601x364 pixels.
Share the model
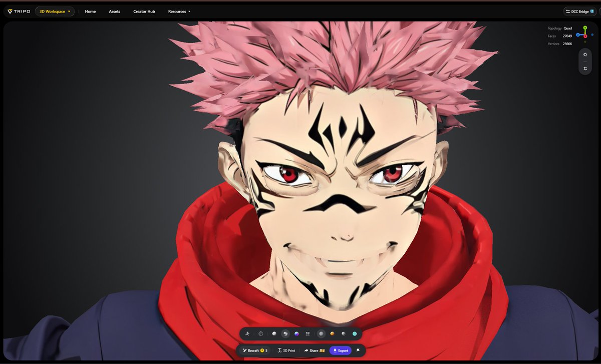(x=314, y=350)
